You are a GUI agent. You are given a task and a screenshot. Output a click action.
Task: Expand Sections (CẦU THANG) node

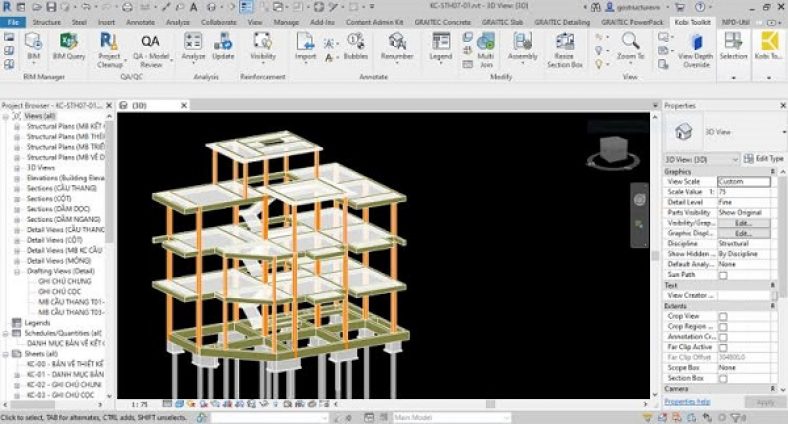(x=17, y=188)
